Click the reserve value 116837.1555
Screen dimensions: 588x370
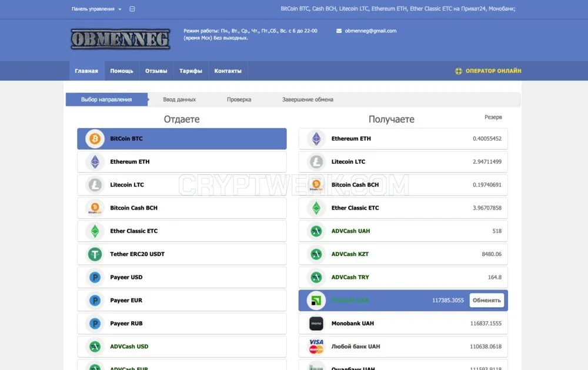tap(486, 324)
